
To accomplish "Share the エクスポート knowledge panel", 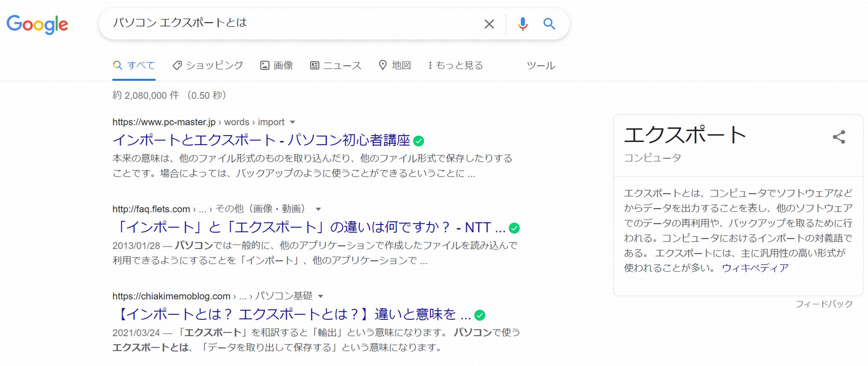I will tap(839, 137).
